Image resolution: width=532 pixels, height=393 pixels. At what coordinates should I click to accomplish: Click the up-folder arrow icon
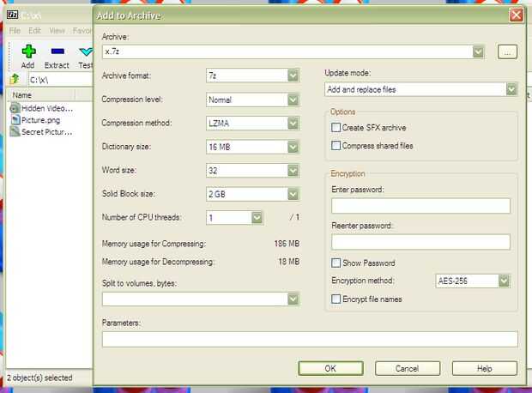click(x=15, y=79)
